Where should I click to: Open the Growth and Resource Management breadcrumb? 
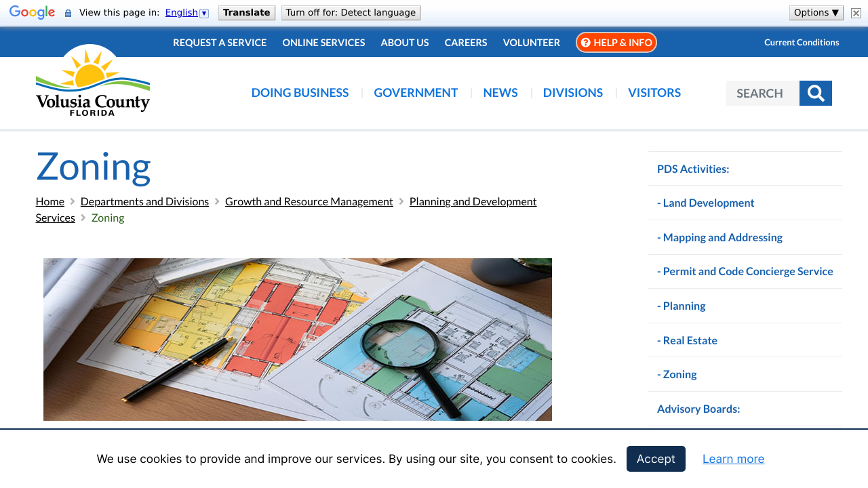pos(309,201)
